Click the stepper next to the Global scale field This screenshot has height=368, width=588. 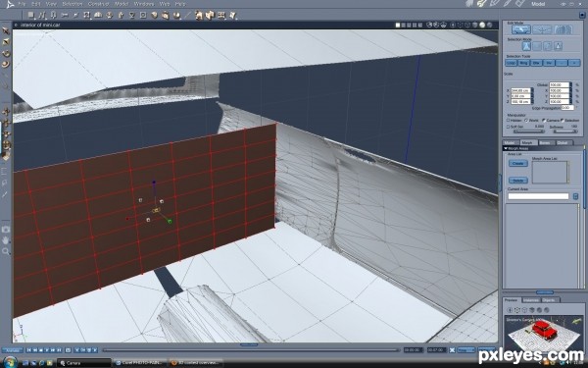(571, 85)
